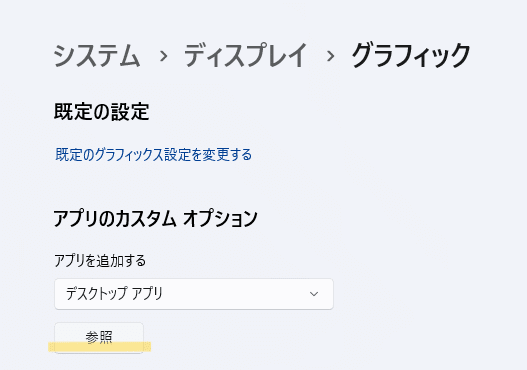Image resolution: width=527 pixels, height=370 pixels.
Task: Click the 参照 browse button
Action: (99, 338)
